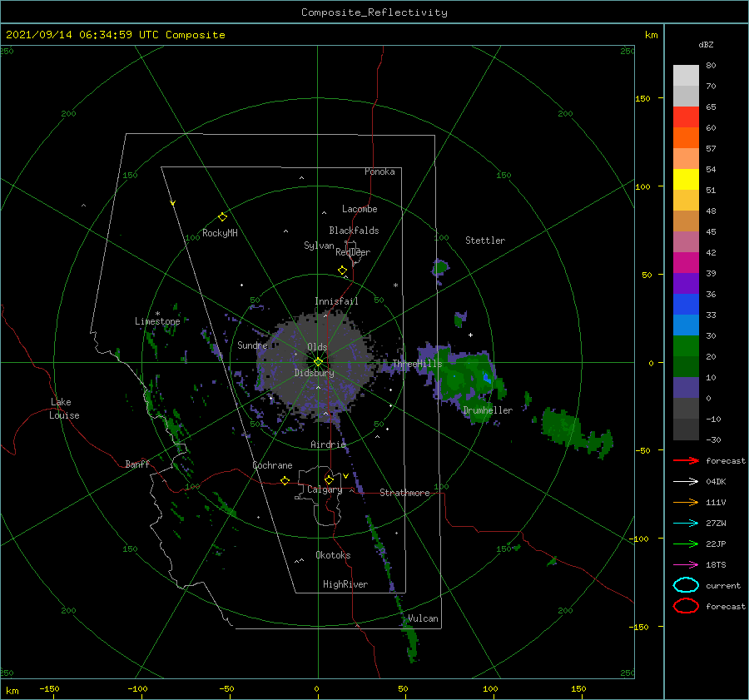Pick the slate purple 0-10 dBZ swatch
749x700 pixels.
click(686, 387)
